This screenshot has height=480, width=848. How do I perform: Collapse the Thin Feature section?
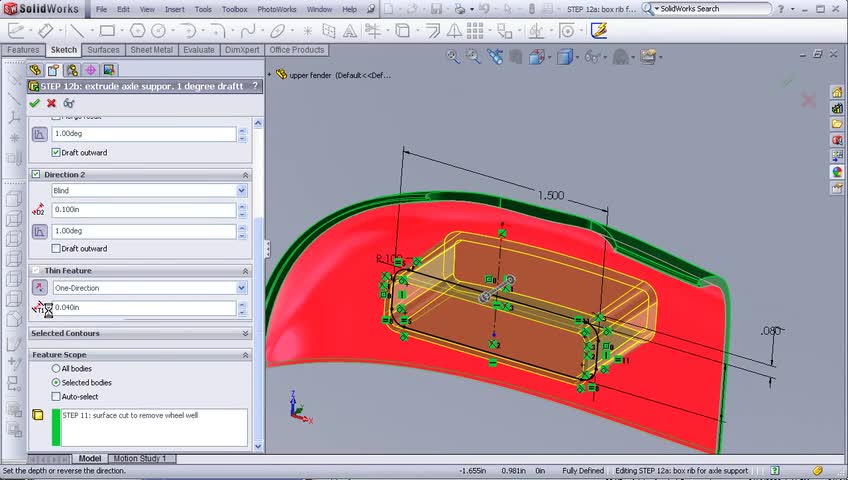[x=246, y=271]
